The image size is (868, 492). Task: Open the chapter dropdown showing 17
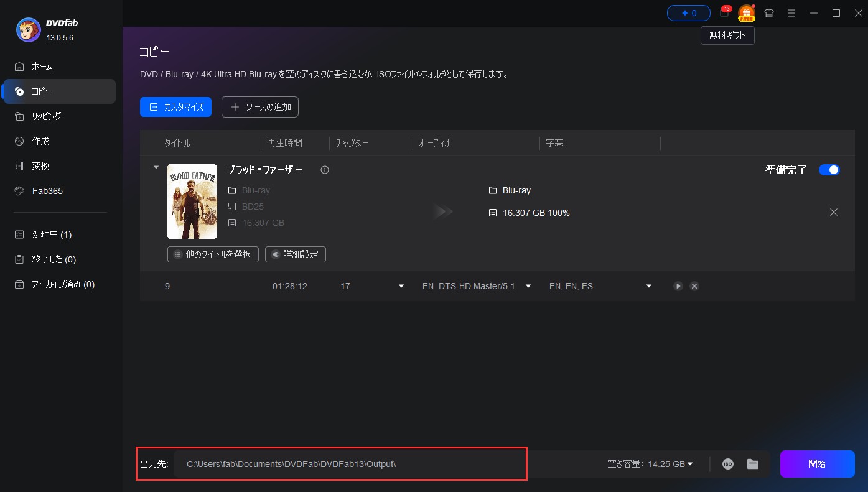click(x=401, y=286)
